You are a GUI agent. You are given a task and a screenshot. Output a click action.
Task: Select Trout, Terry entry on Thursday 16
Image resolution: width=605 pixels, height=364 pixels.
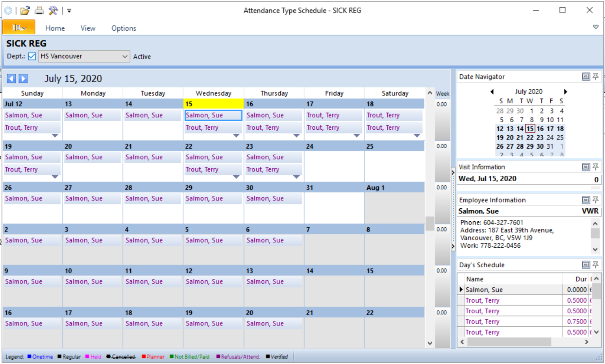[x=274, y=128]
